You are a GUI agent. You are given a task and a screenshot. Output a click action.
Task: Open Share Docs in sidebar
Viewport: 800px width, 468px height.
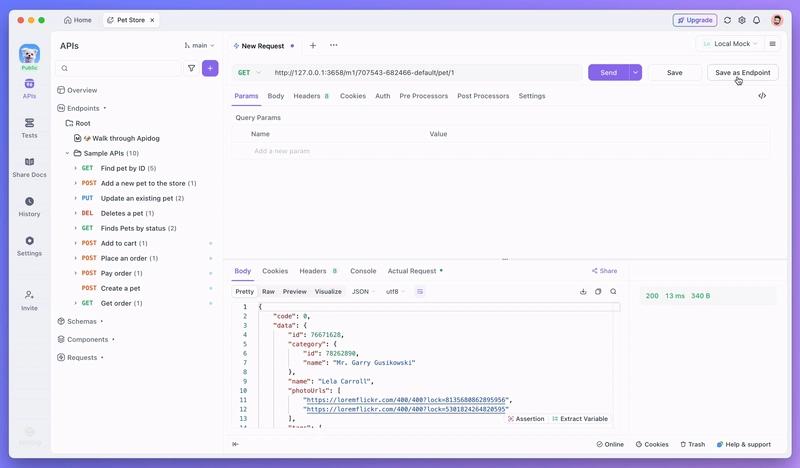[x=29, y=167]
